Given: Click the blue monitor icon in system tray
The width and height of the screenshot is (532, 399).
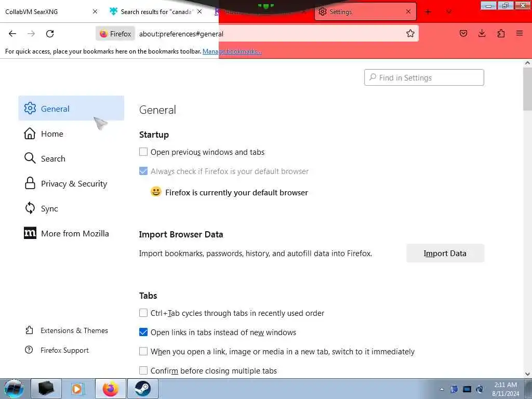Looking at the screenshot, I should pos(467,389).
